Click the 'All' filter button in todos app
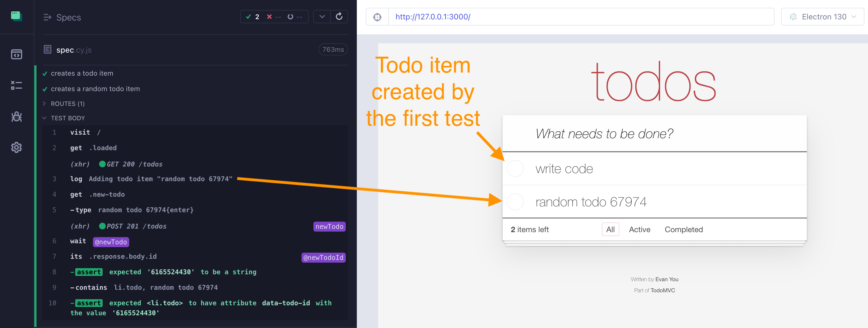Image resolution: width=868 pixels, height=328 pixels. click(609, 229)
